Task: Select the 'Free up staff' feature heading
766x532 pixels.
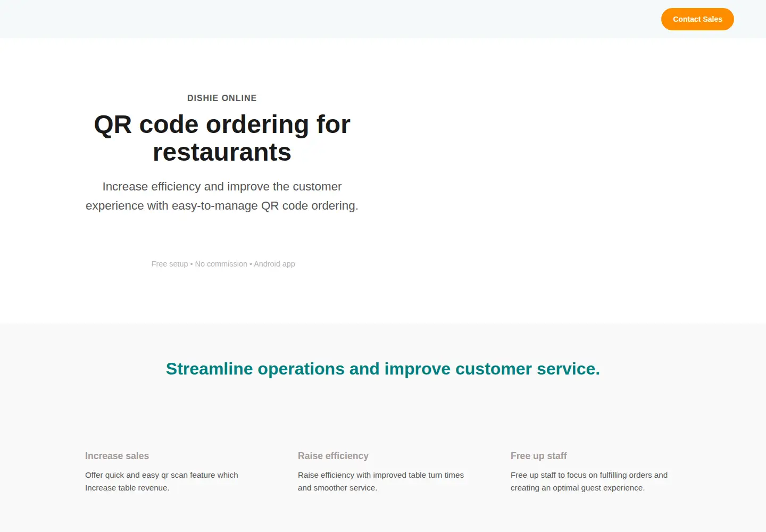Action: click(x=538, y=456)
